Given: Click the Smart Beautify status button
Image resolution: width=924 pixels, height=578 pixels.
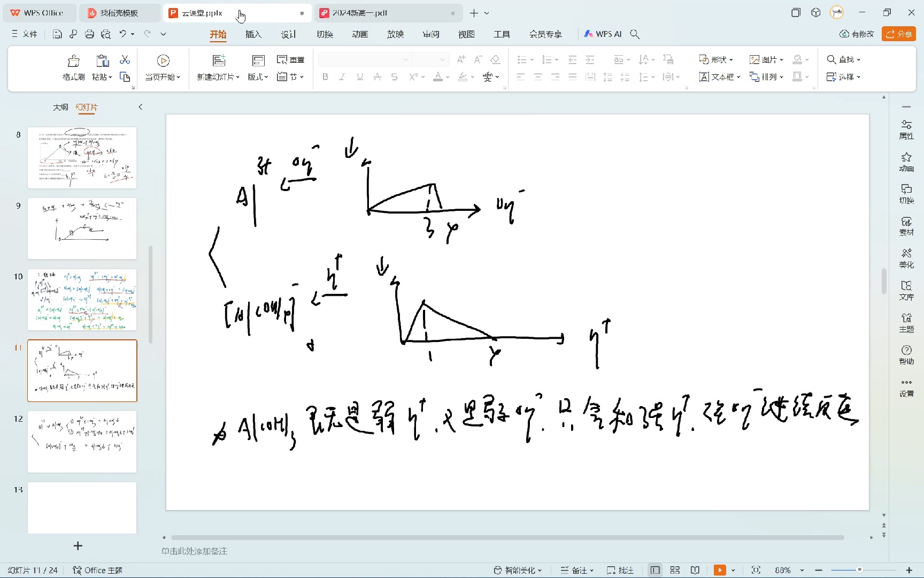Looking at the screenshot, I should 518,570.
